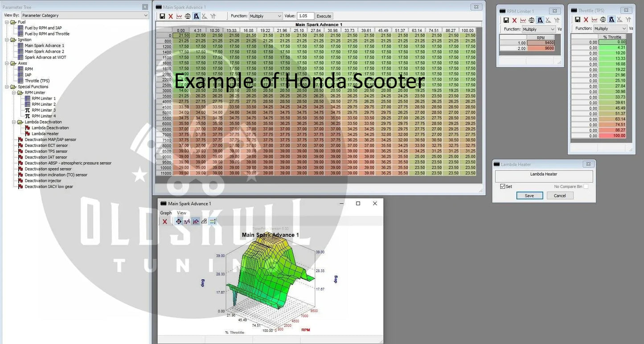Open graph view icon in Main Spark Advance toolbar
This screenshot has width=644, height=344.
coord(179,16)
